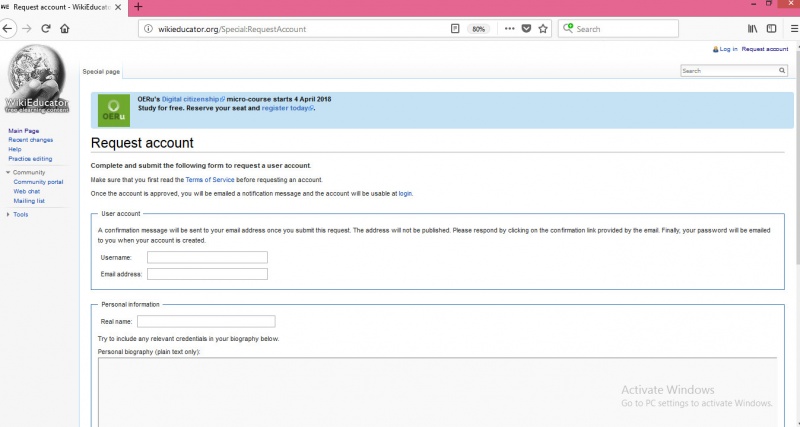The width and height of the screenshot is (800, 427).
Task: Focus the wiki Search input field
Action: 729,70
